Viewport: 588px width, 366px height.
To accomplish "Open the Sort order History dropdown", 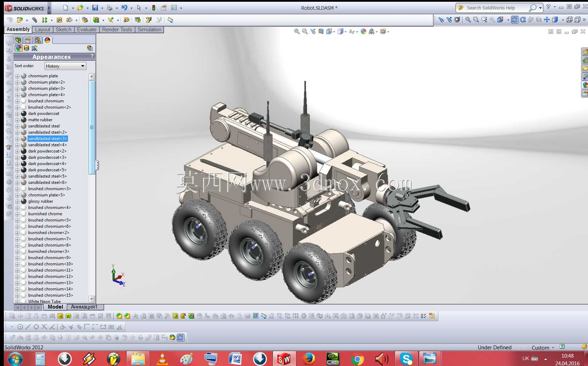I will click(x=65, y=66).
